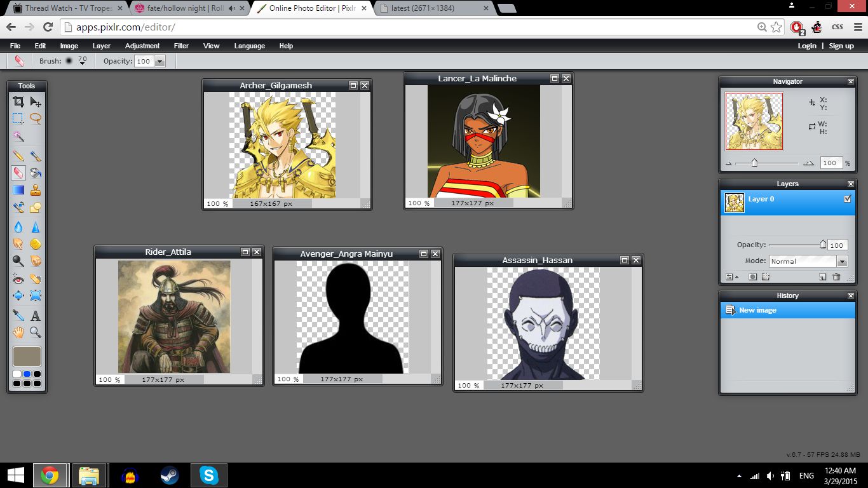Go back with the browser back button

(x=11, y=27)
